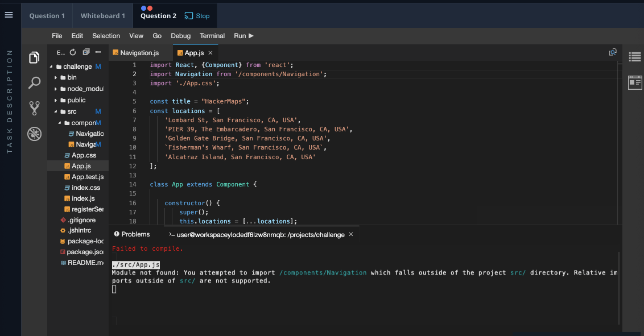
Task: Switch to the Problems panel tab
Action: click(132, 234)
